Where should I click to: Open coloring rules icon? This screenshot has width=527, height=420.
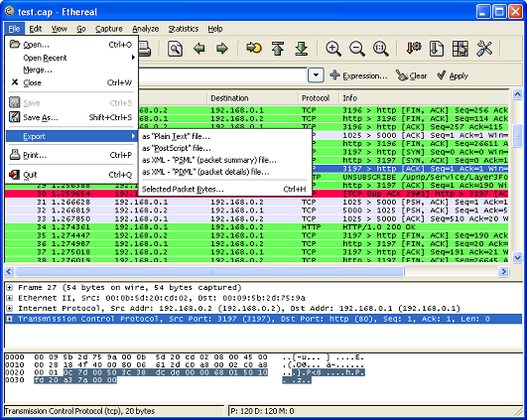pyautogui.click(x=461, y=49)
